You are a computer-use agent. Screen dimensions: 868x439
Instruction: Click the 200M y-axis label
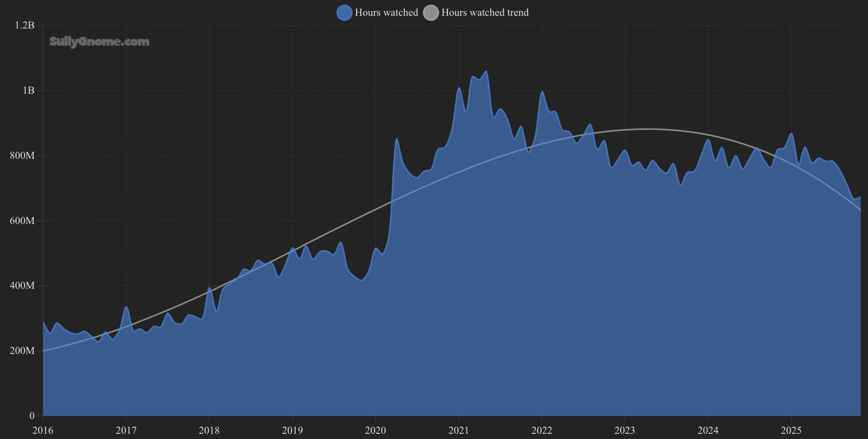tap(22, 351)
